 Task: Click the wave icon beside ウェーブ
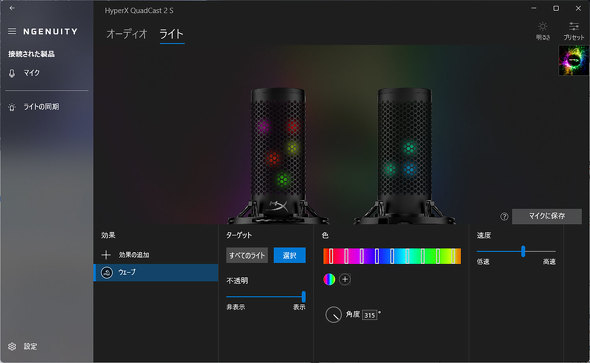click(107, 272)
